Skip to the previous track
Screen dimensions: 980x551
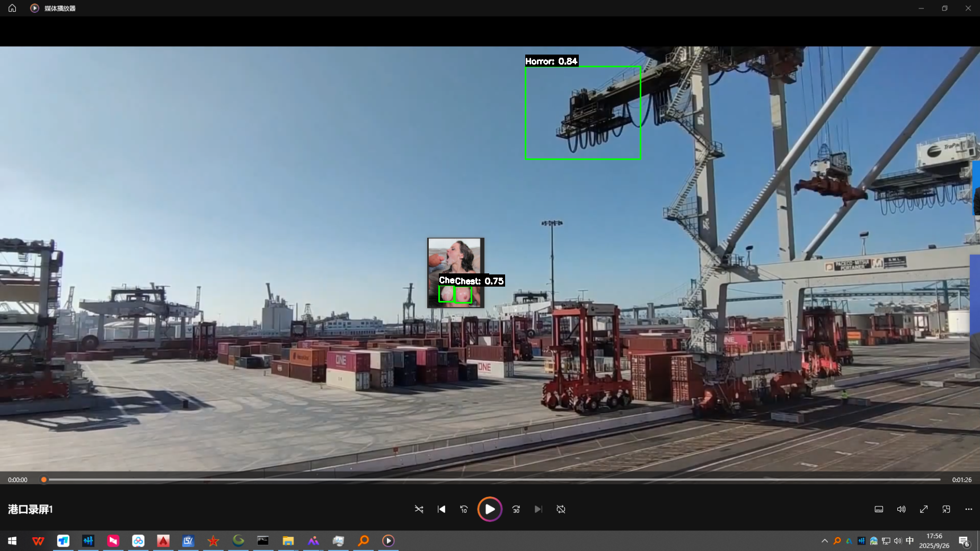point(442,509)
